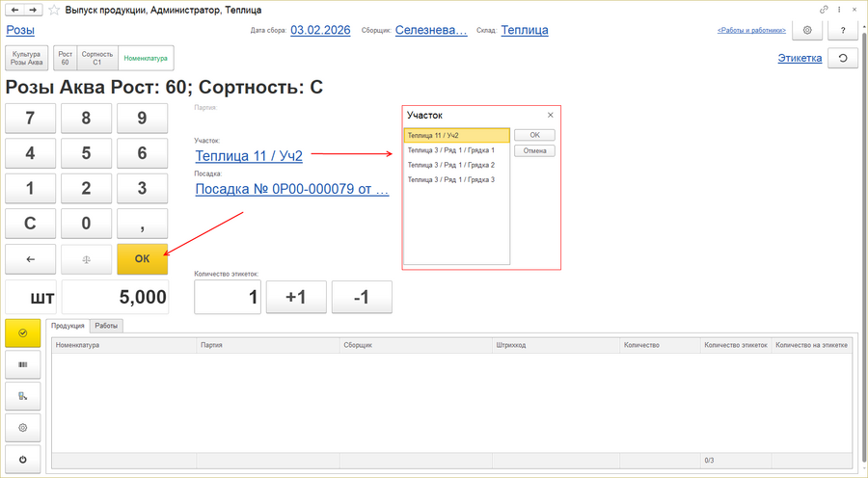This screenshot has width=868, height=478.
Task: Switch to Номенклатура filter tab
Action: [x=146, y=58]
